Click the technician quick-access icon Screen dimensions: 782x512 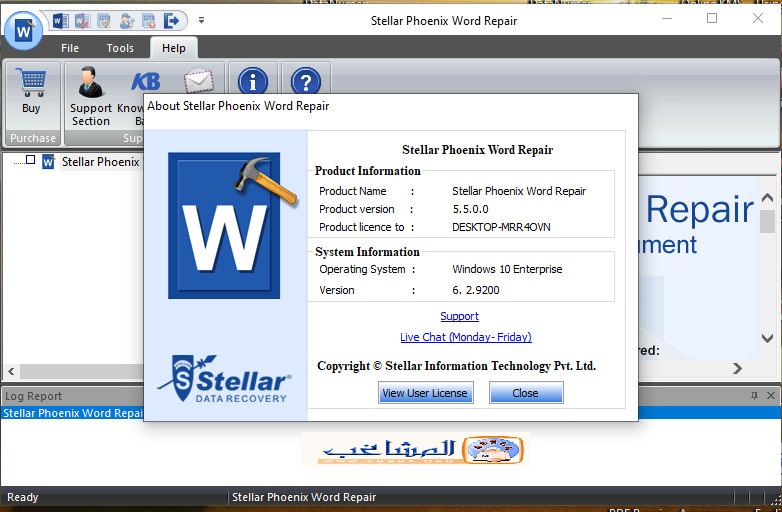click(x=127, y=20)
